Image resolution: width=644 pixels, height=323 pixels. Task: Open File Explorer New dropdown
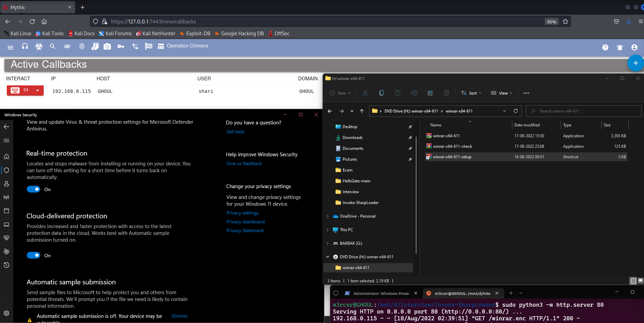(340, 93)
